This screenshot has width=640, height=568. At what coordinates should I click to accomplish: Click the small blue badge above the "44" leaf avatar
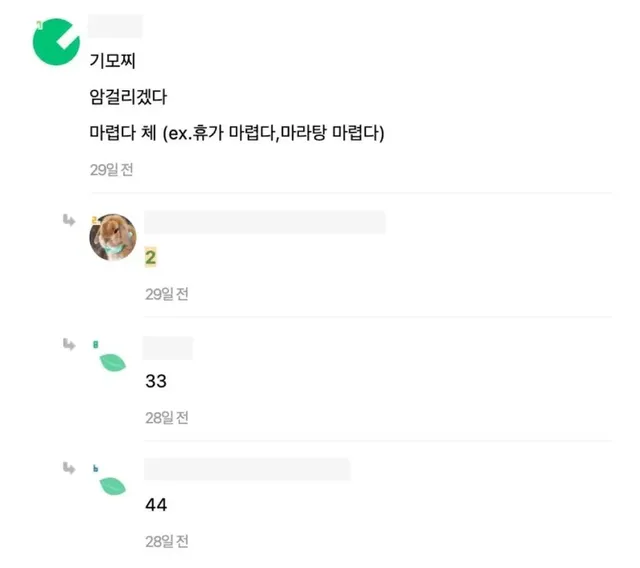coord(95,467)
